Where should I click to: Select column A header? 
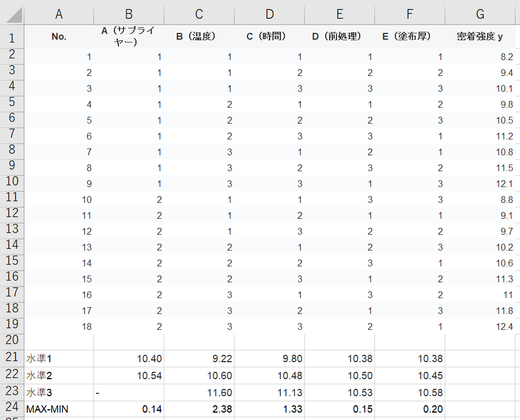[x=59, y=14]
